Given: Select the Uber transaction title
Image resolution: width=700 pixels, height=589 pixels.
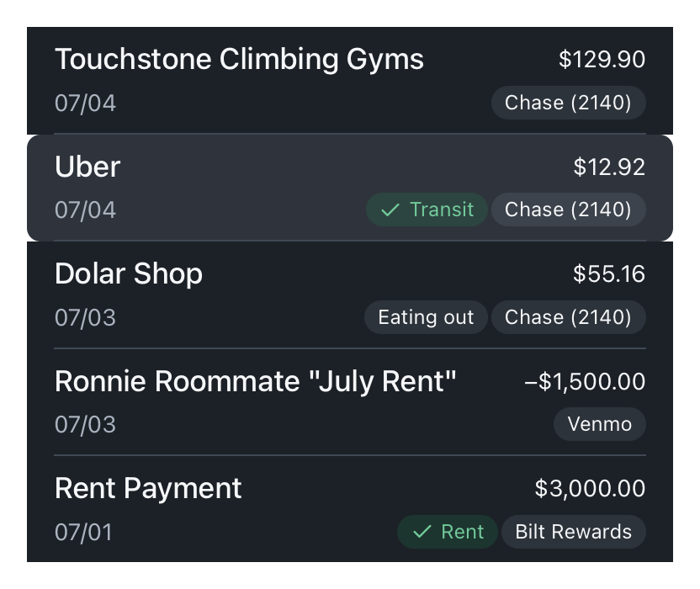Looking at the screenshot, I should 87,167.
